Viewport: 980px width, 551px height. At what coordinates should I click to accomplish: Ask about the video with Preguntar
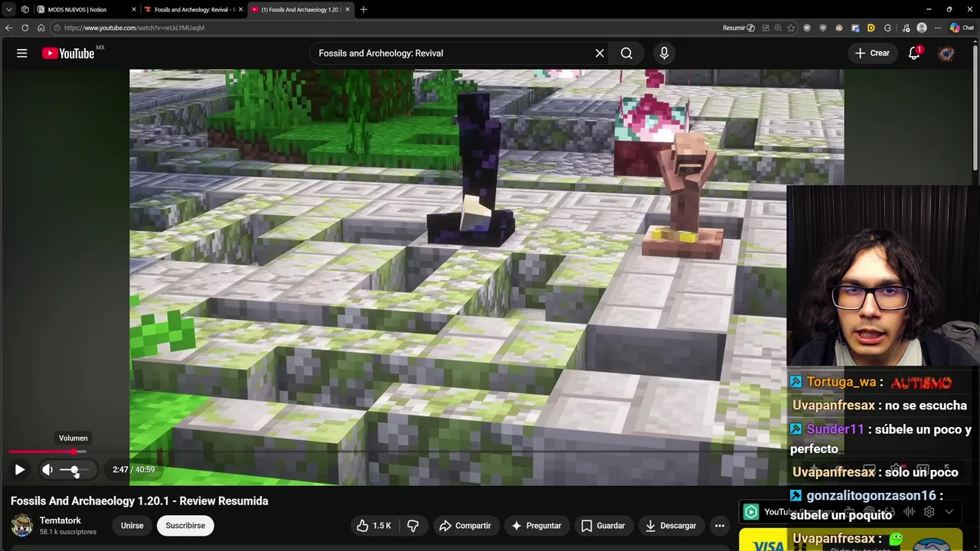536,526
